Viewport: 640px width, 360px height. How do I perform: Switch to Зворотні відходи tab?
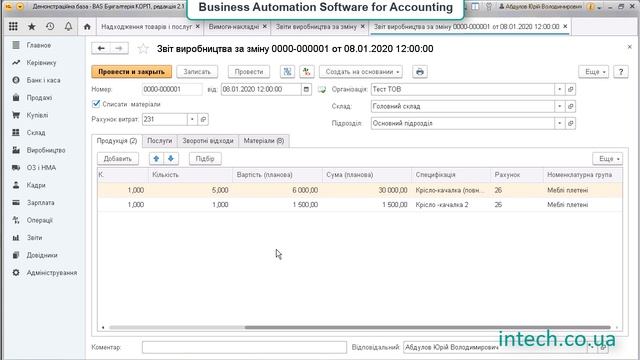208,141
